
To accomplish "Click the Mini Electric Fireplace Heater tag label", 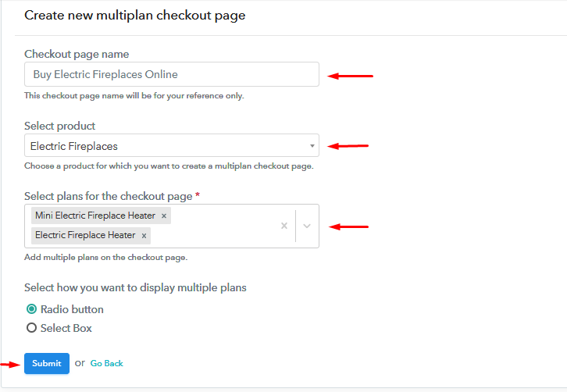I will point(95,216).
